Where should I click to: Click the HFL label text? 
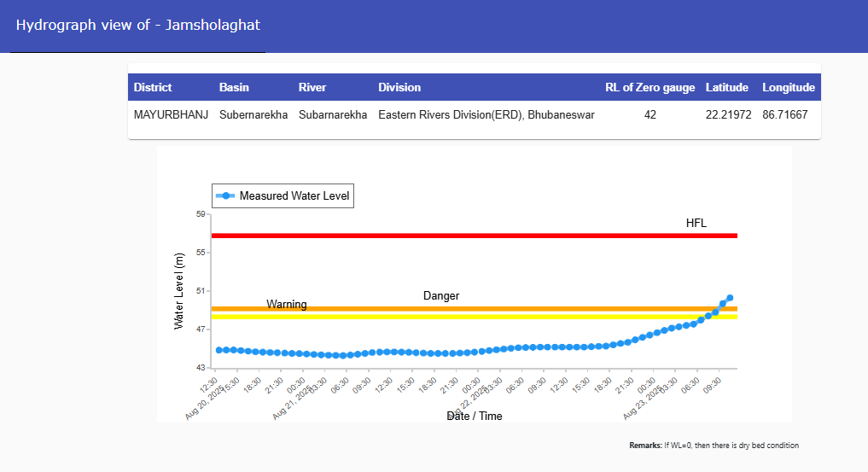coord(696,223)
